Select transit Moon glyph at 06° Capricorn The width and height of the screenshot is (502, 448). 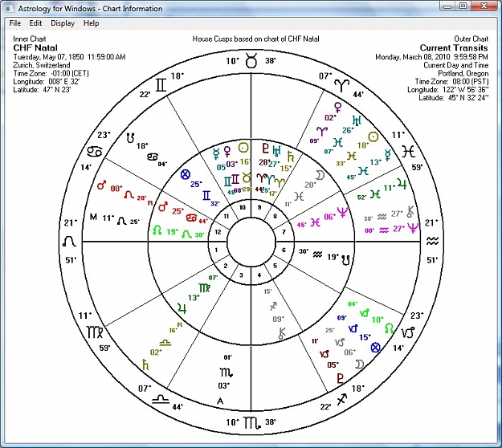point(360,365)
